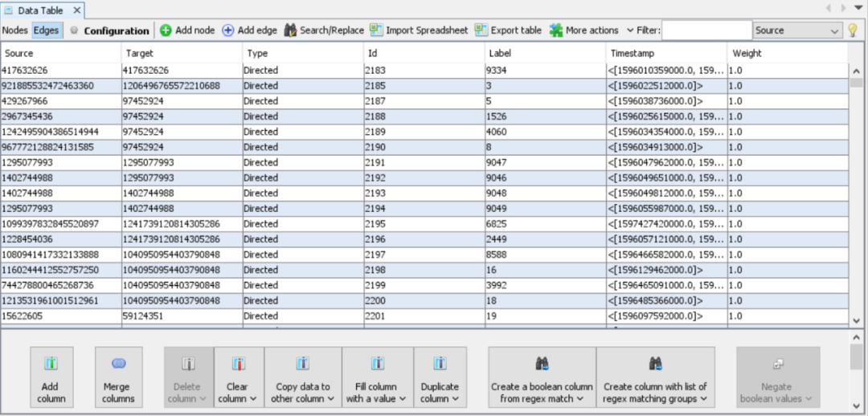Open the Clear column dropdown
The image size is (868, 416).
[238, 377]
